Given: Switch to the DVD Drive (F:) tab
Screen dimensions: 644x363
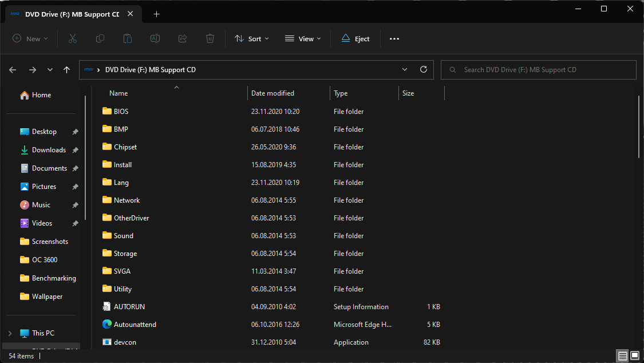Looking at the screenshot, I should [69, 13].
